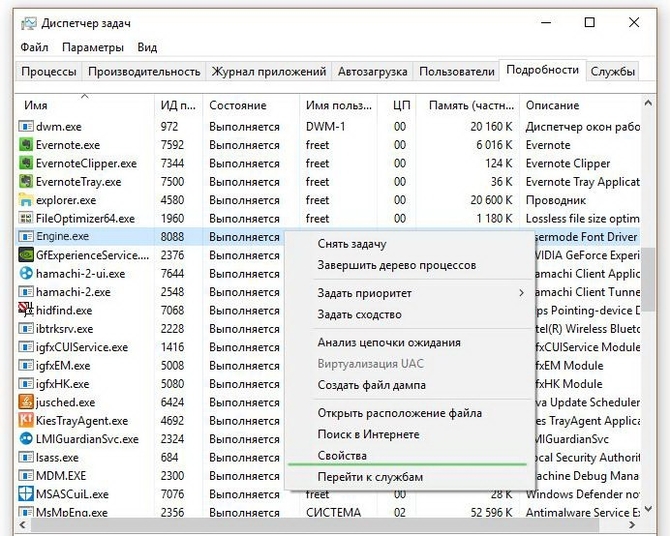Viewport: 670px width, 536px height.
Task: Click the vertical scrollbar down arrow
Action: [x=648, y=509]
